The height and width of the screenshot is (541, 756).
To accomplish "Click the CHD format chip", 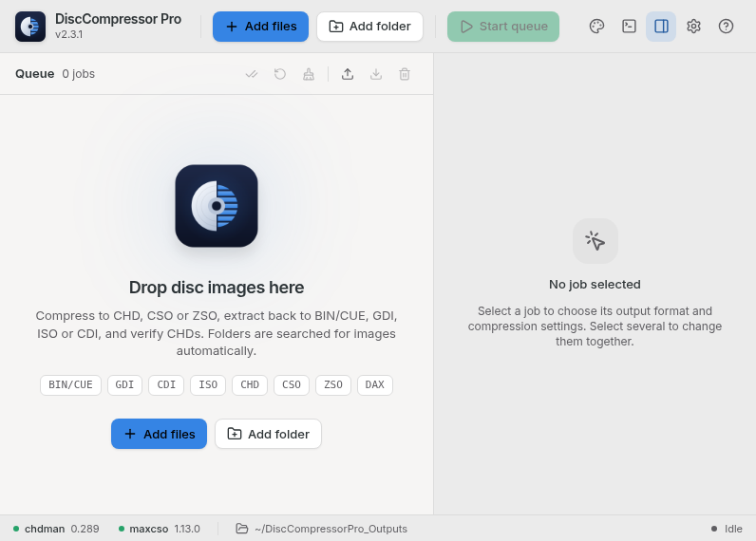I will [250, 385].
